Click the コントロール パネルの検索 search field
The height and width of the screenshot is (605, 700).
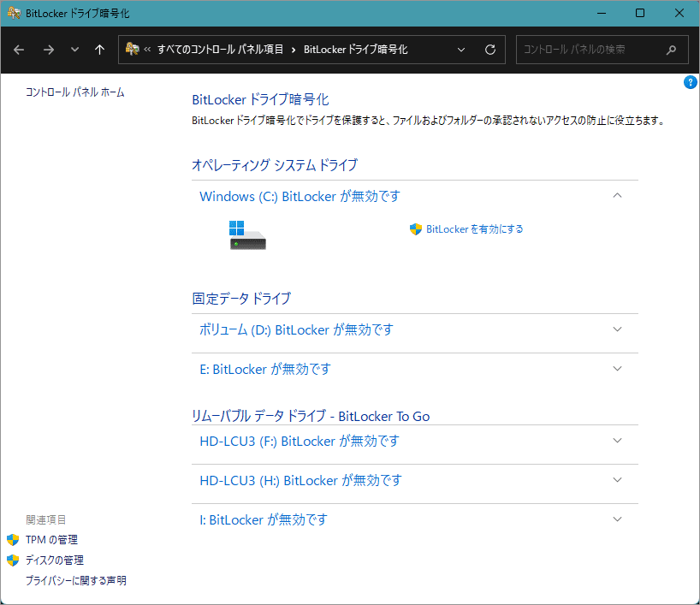pyautogui.click(x=590, y=50)
